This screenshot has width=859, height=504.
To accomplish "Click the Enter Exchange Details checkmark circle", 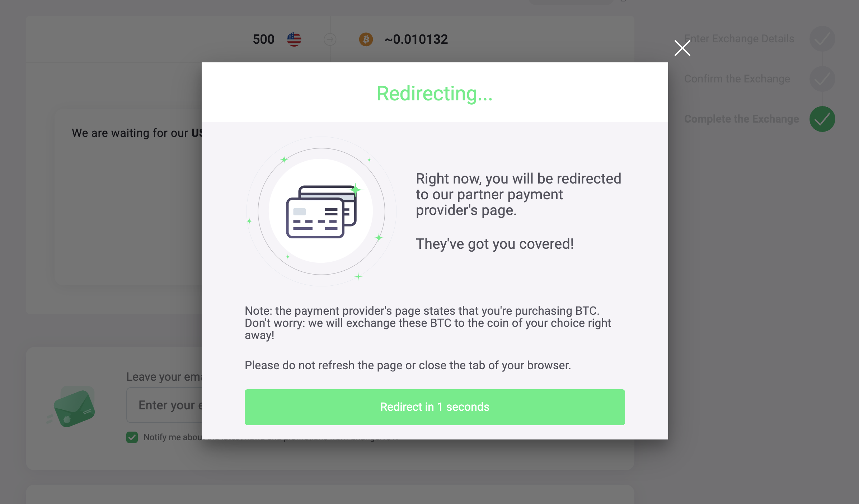I will [x=822, y=39].
